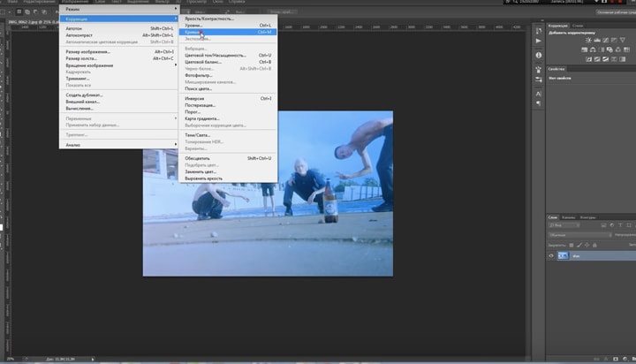The image size is (636, 364).
Task: Open Размер изображения dialog entry
Action: pos(119,52)
